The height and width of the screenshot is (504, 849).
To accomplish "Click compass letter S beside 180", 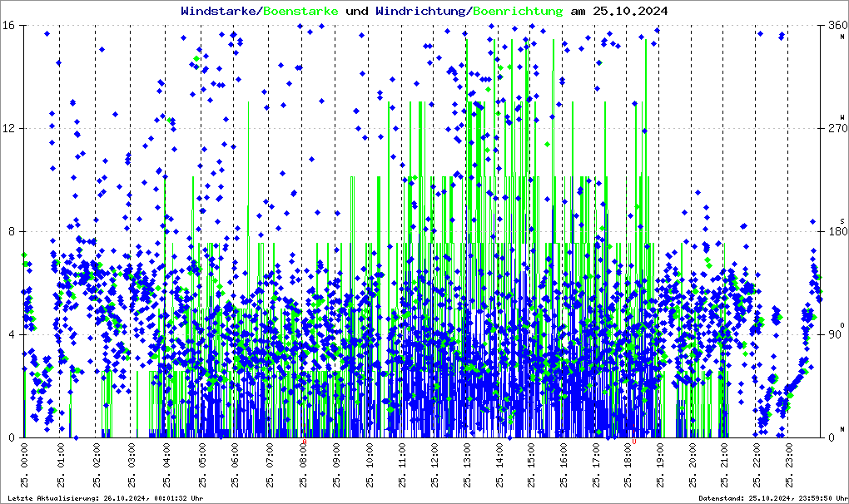I will [842, 221].
